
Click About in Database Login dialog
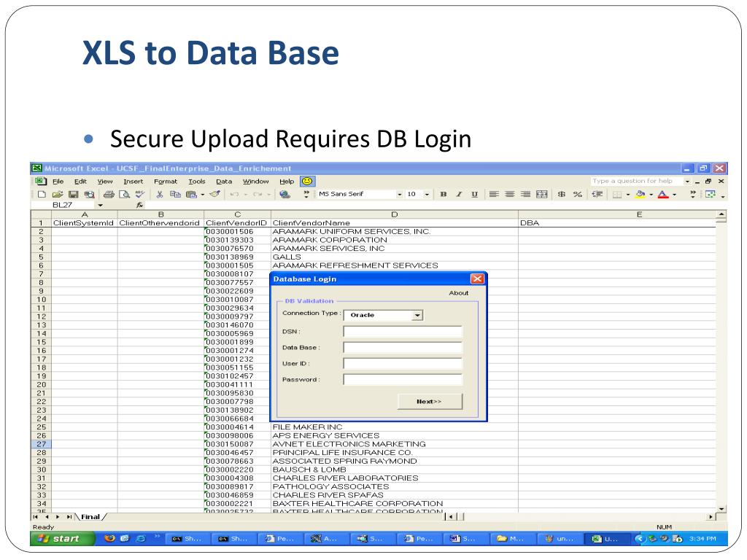tap(458, 293)
